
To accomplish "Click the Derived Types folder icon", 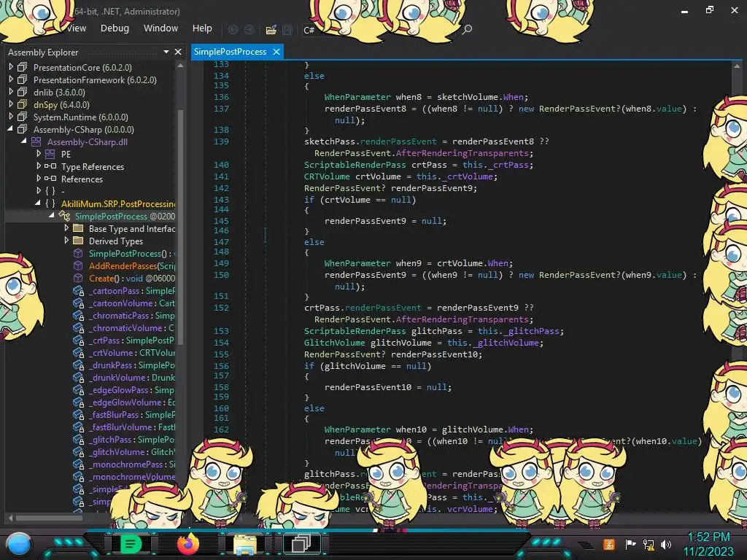I will tap(78, 241).
